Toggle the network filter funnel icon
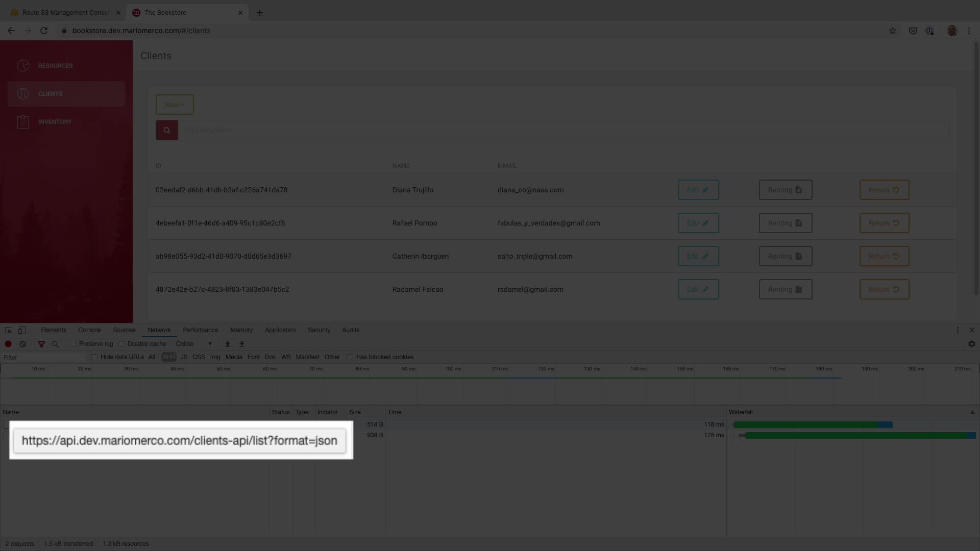Image resolution: width=980 pixels, height=551 pixels. [x=41, y=344]
